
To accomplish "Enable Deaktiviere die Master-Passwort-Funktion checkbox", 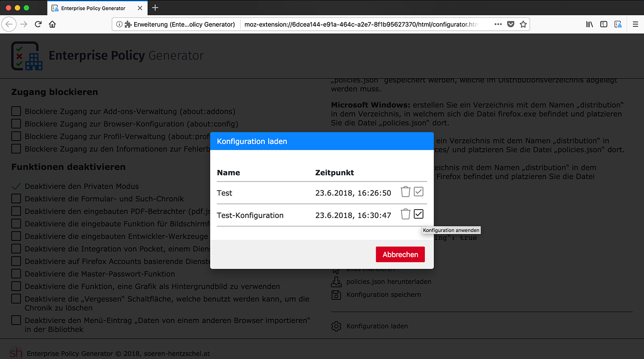I will (x=16, y=274).
